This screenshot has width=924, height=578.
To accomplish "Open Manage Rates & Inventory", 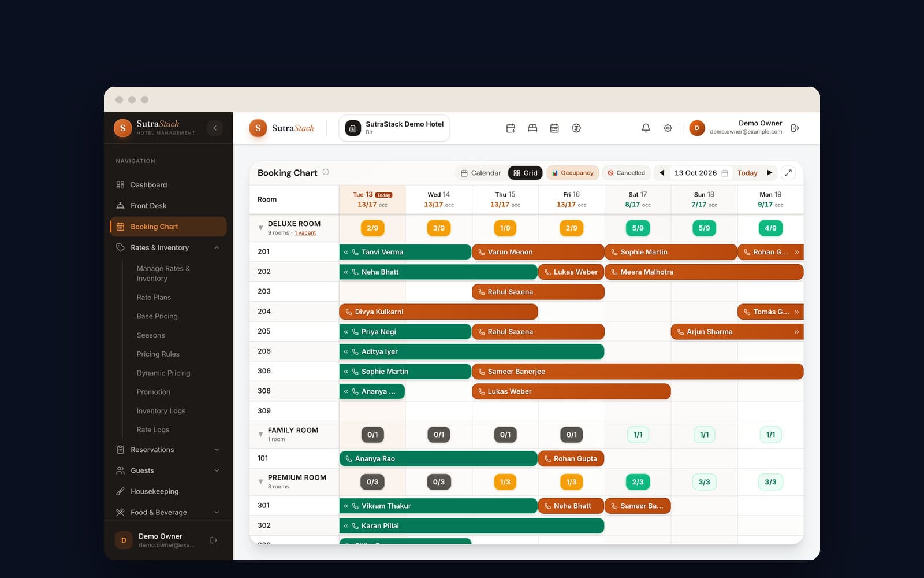I will click(163, 273).
